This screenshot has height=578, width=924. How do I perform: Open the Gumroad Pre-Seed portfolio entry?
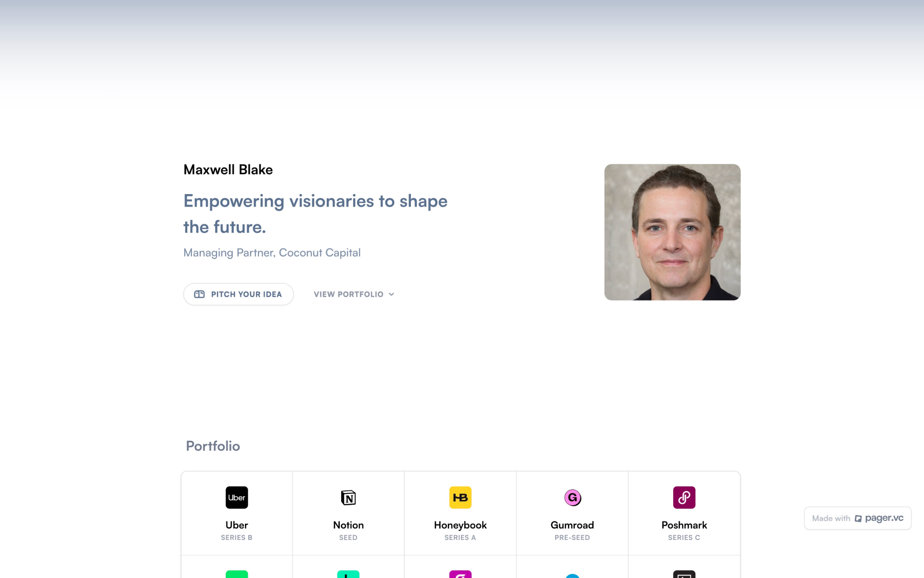coord(572,513)
